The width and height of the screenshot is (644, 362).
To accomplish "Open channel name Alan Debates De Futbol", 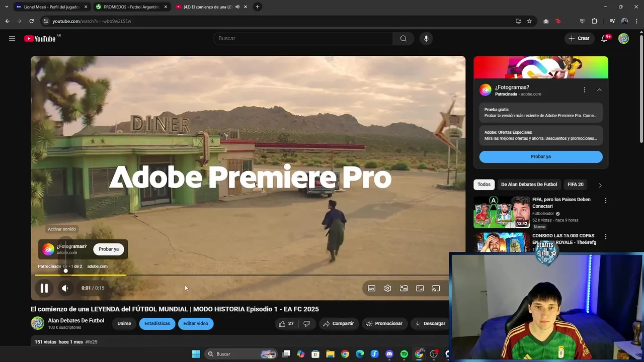I will [76, 321].
